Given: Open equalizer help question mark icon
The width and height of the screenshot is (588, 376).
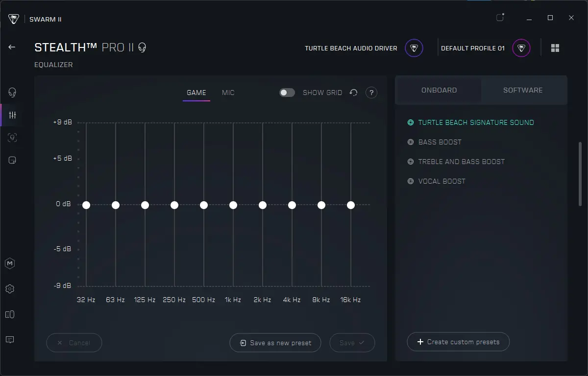Looking at the screenshot, I should click(x=371, y=93).
